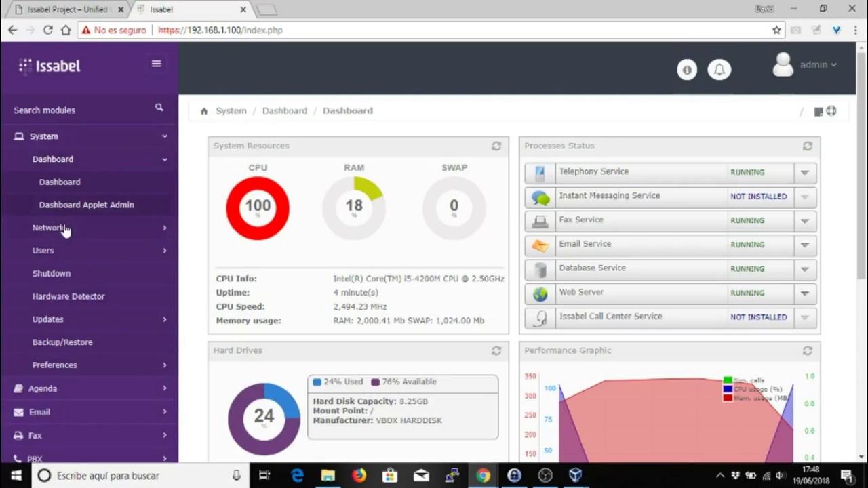Screen dimensions: 868x488
Task: Open the notifications bell icon
Action: 719,69
